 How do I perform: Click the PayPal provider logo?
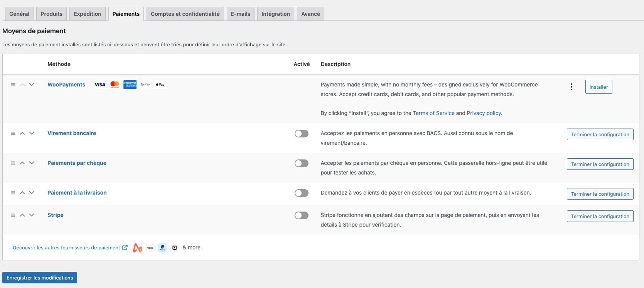[162, 247]
